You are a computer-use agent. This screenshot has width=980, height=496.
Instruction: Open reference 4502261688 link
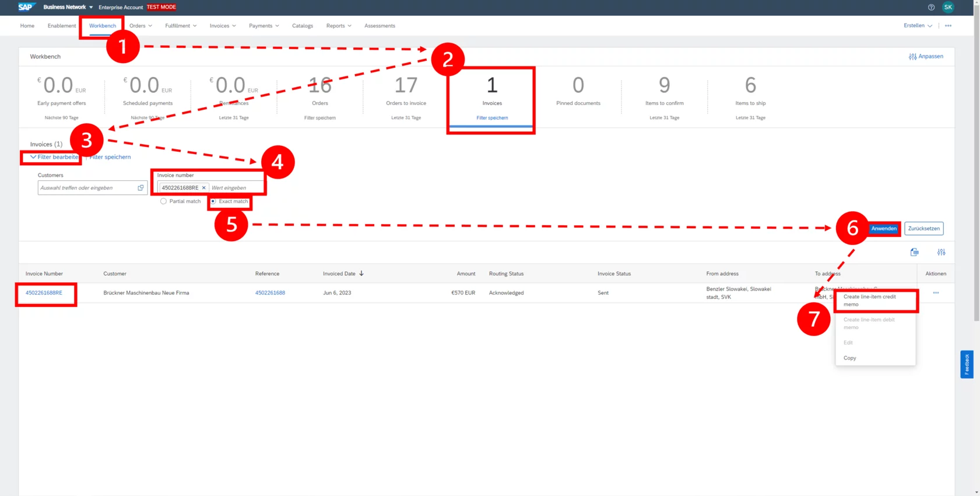[x=270, y=293]
